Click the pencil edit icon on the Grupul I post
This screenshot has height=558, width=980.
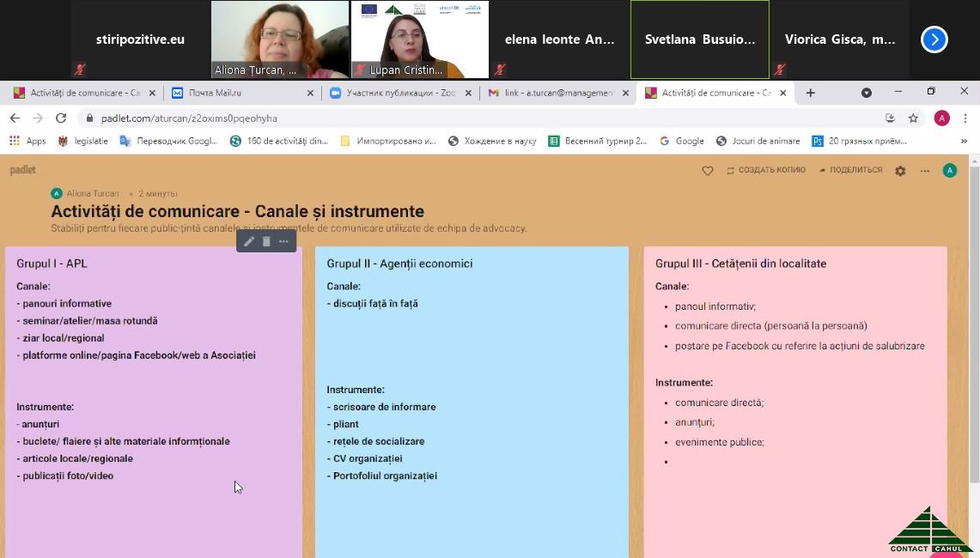click(x=249, y=242)
